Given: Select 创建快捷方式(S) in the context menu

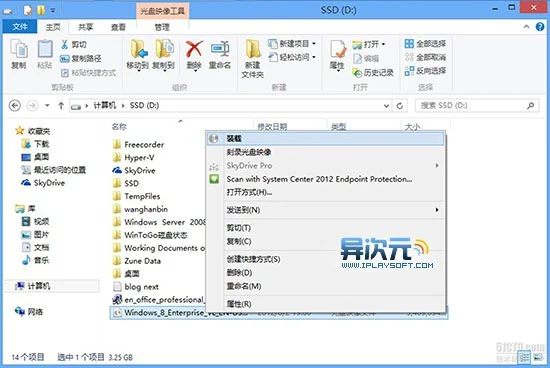Looking at the screenshot, I should click(x=325, y=259).
